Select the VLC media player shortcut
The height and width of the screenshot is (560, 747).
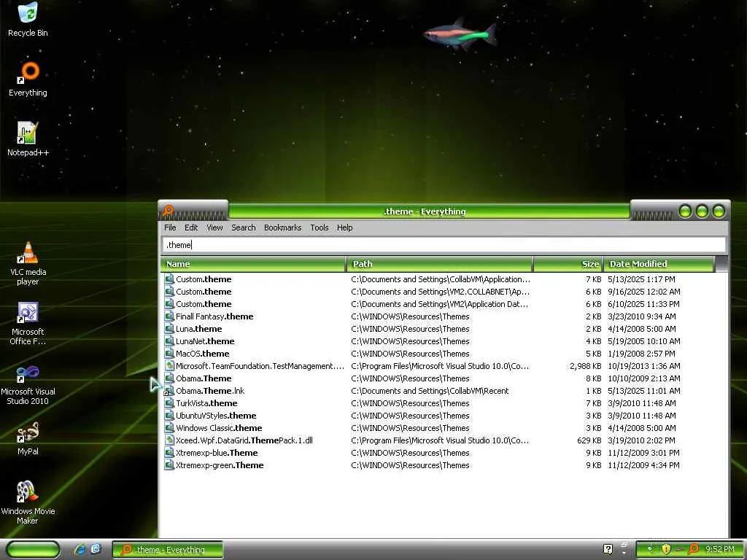[x=28, y=263]
